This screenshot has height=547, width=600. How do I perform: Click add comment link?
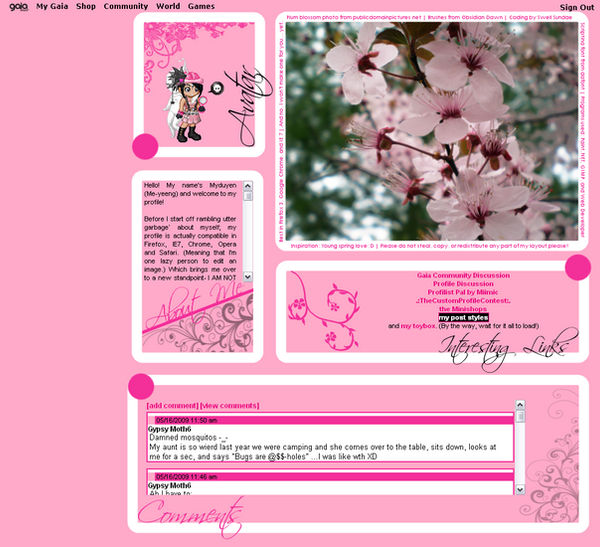click(173, 405)
